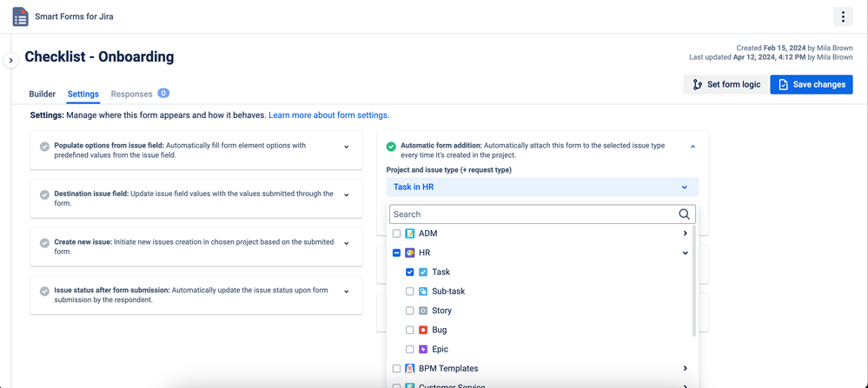Expand the Populate options from issue field section
Screen dimensions: 868x388
pyautogui.click(x=347, y=147)
